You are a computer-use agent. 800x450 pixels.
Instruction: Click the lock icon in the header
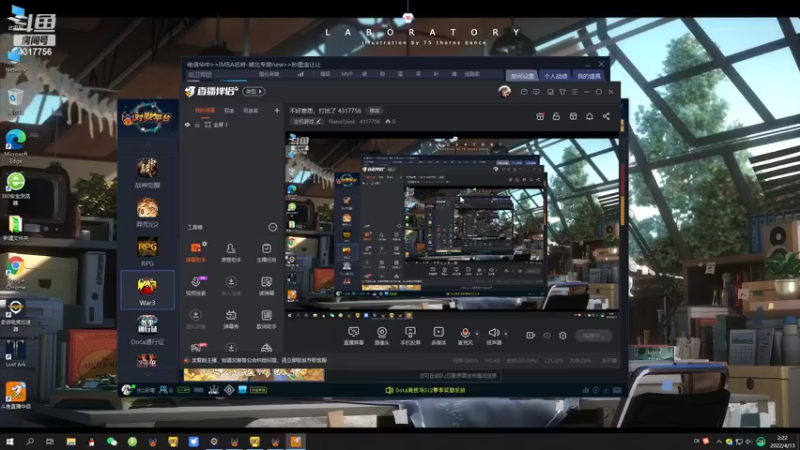(x=557, y=116)
